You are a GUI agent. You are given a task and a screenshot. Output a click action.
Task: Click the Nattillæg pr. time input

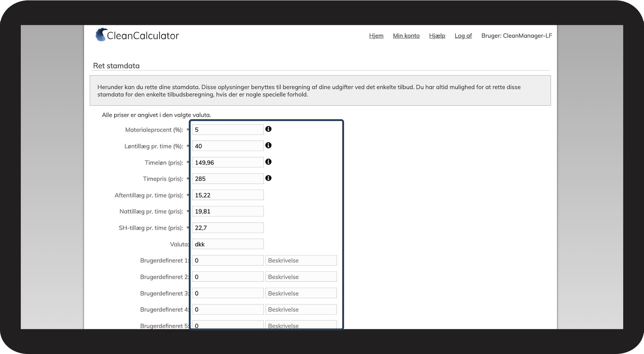click(x=227, y=211)
